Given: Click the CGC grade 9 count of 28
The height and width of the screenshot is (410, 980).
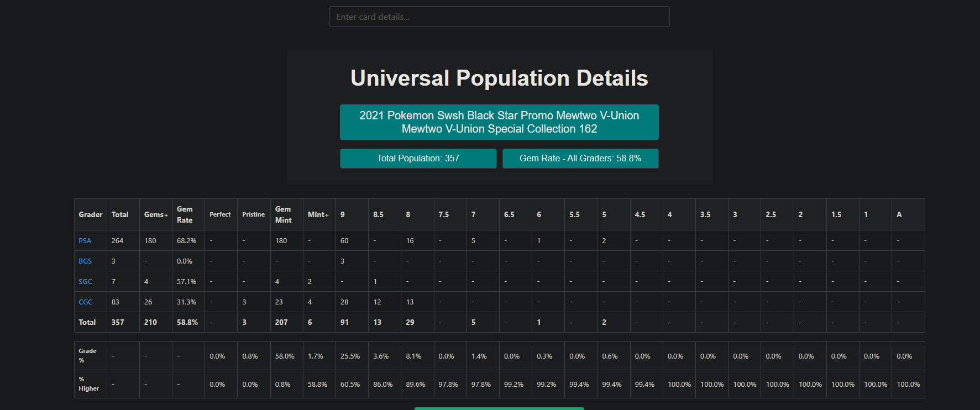Looking at the screenshot, I should click(344, 302).
